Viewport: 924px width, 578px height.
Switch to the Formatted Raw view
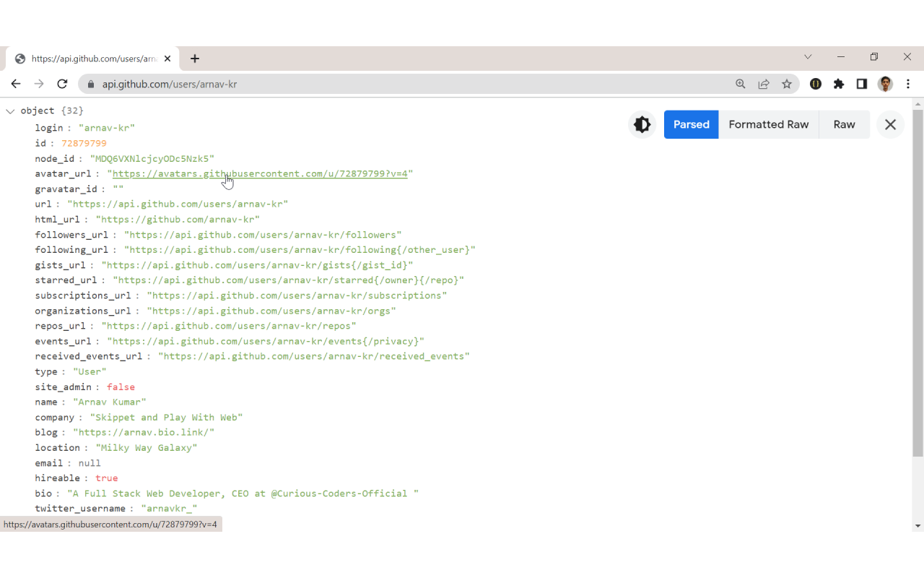[769, 124]
